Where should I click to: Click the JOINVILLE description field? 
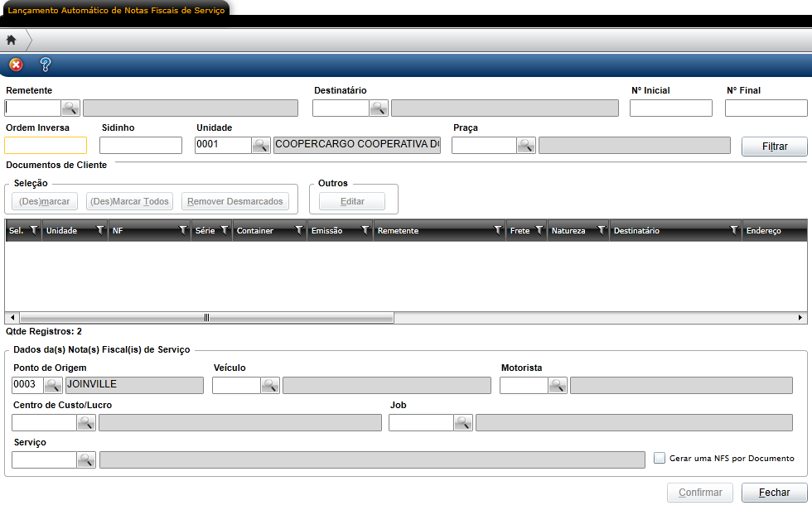[x=134, y=385]
